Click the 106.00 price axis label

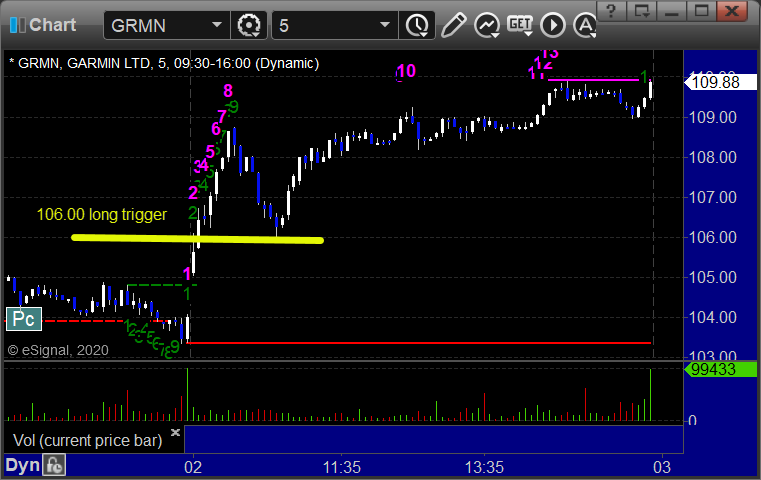[x=713, y=237]
